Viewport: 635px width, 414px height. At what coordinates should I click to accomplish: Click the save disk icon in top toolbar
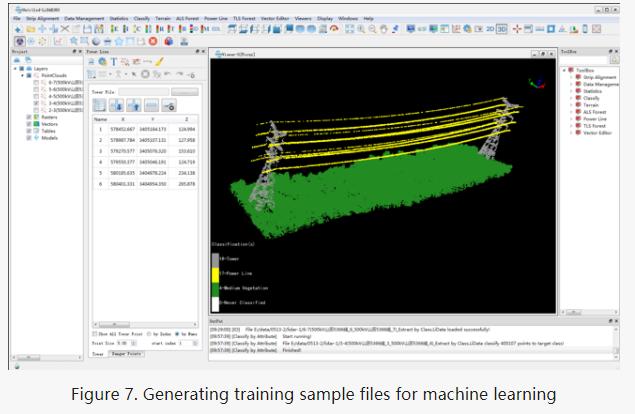click(87, 29)
